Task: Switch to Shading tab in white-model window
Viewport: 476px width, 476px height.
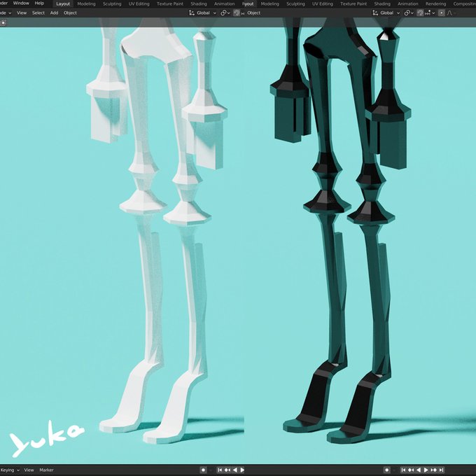Action: coord(199,4)
